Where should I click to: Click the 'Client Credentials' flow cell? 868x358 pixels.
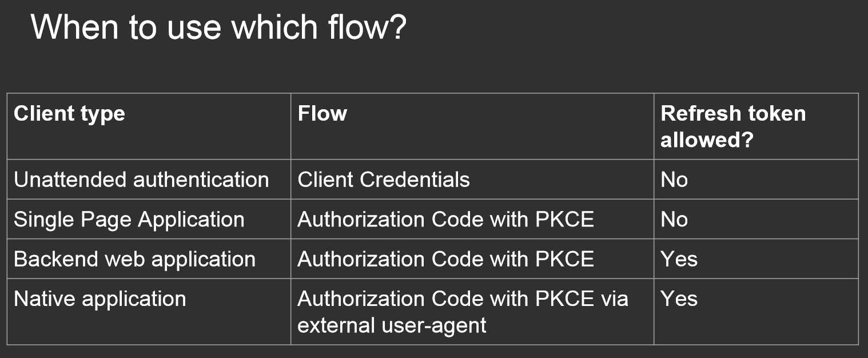click(x=472, y=179)
